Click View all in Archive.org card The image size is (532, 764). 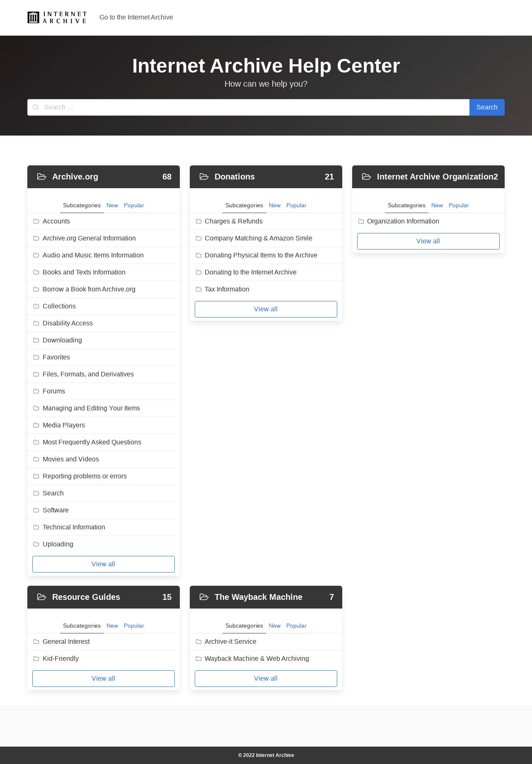pyautogui.click(x=104, y=564)
